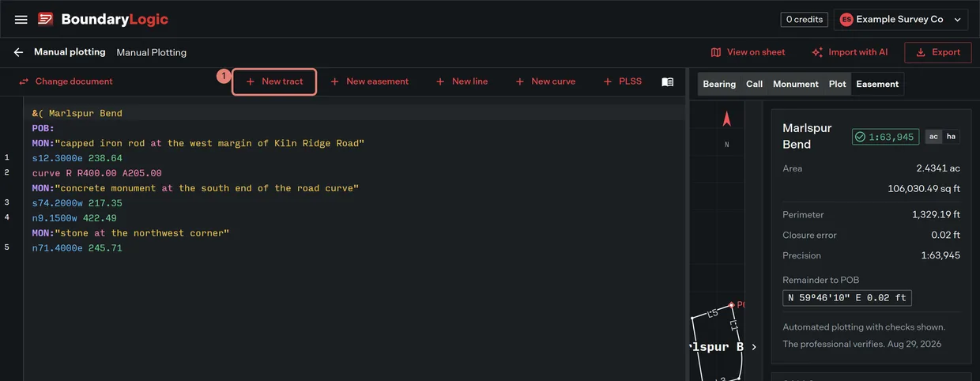Insert a New line
The width and height of the screenshot is (980, 381).
tap(462, 81)
